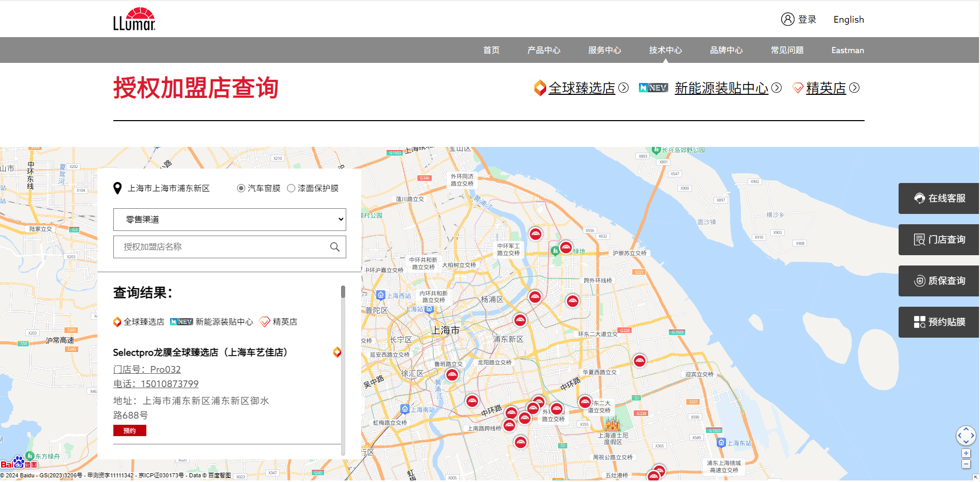Screen dimensions: 980x482
Task: Open 预约贴膜 booking widget
Action: [x=939, y=322]
